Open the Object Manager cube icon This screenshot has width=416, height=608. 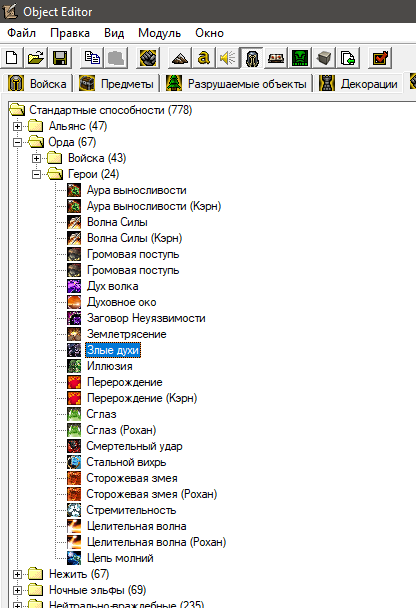[x=324, y=58]
